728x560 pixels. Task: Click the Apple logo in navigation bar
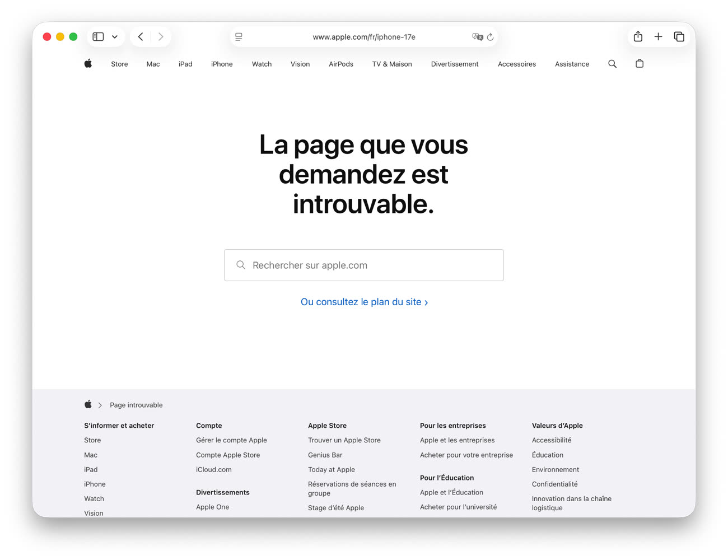point(88,64)
